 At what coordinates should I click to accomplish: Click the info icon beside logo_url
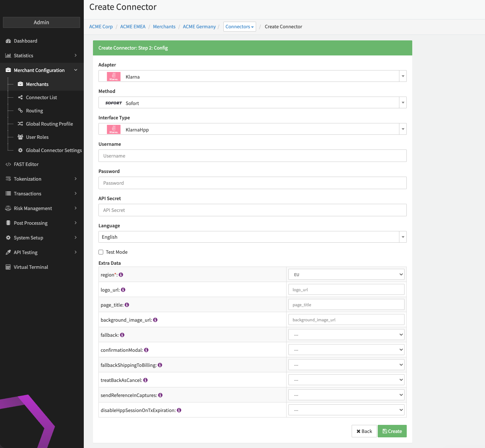tap(123, 290)
